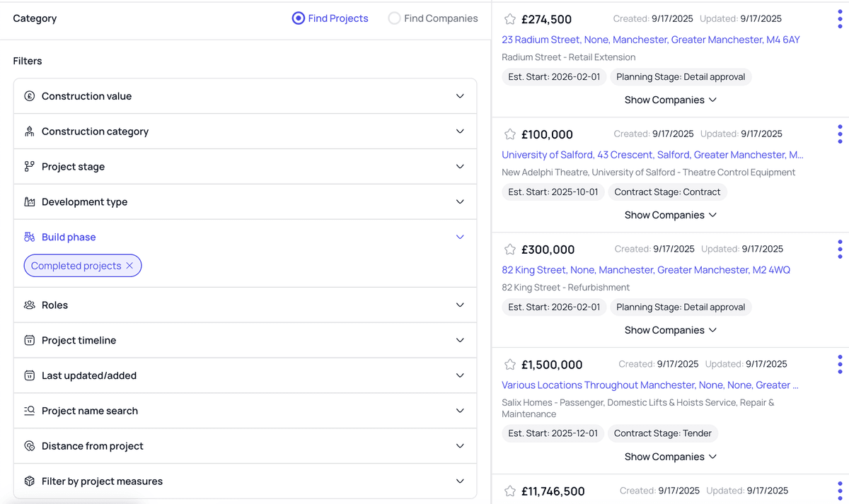The image size is (849, 504).
Task: Star the £1,500,000 Salix Homes project
Action: click(510, 365)
